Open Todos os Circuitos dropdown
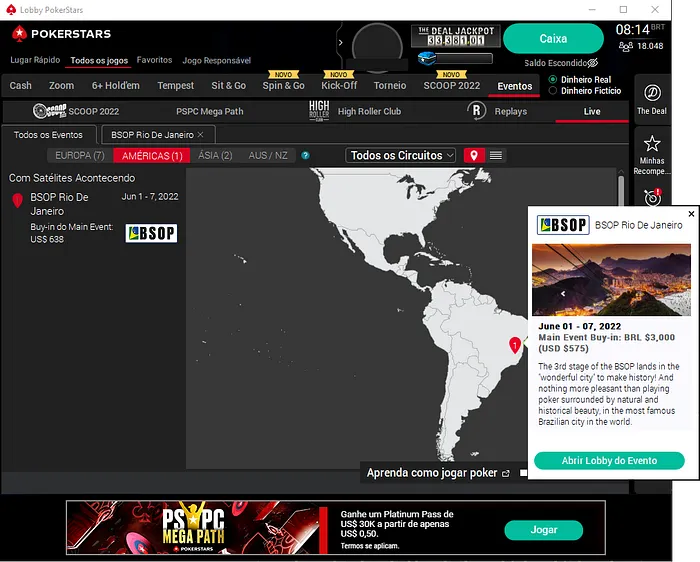Viewport: 700px width, 562px height. click(400, 155)
